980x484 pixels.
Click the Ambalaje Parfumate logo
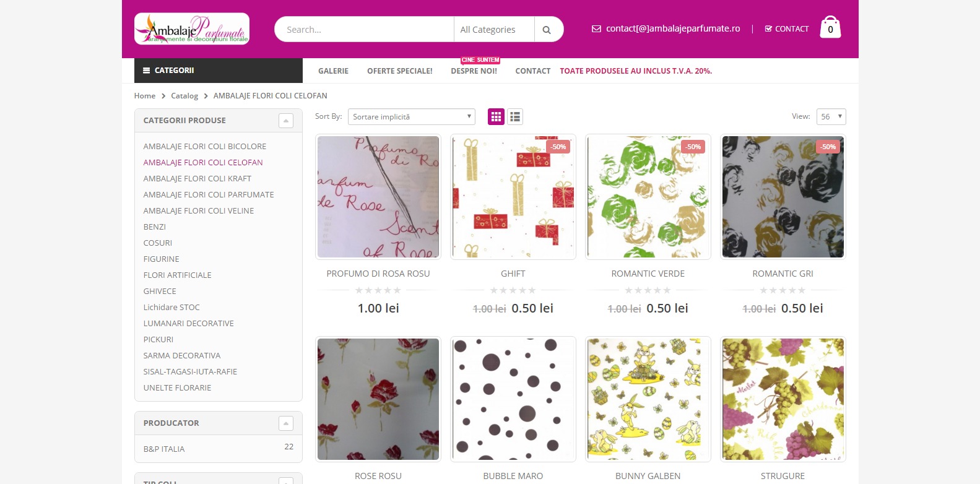coord(192,28)
